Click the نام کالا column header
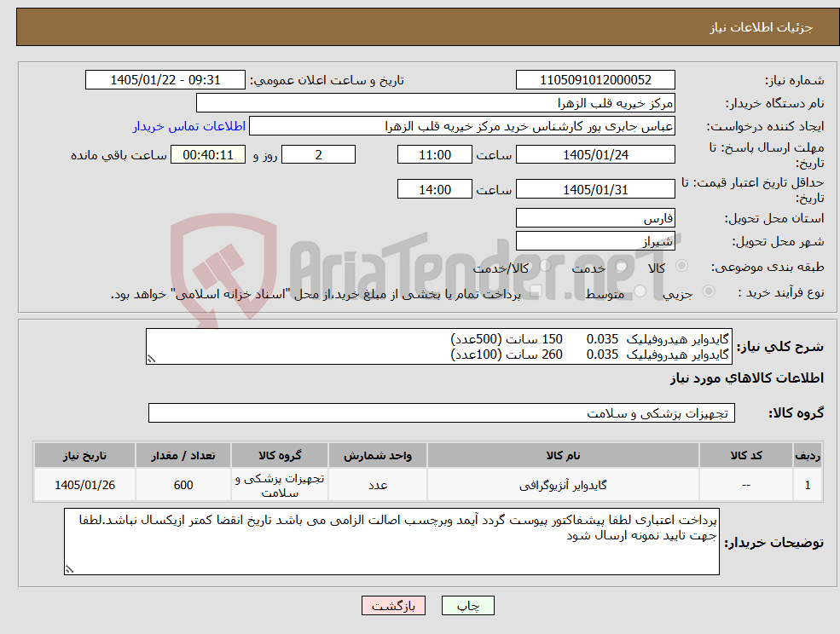This screenshot has height=634, width=840. pos(563,455)
